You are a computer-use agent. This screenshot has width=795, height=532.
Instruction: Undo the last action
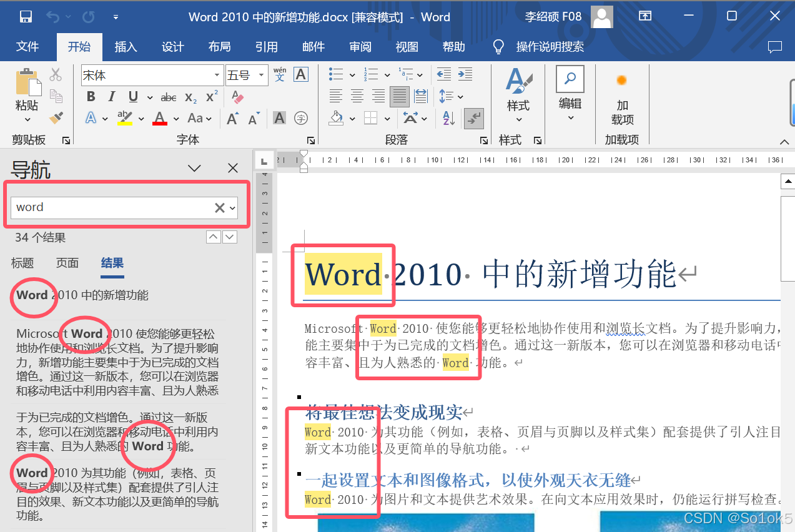coord(53,17)
